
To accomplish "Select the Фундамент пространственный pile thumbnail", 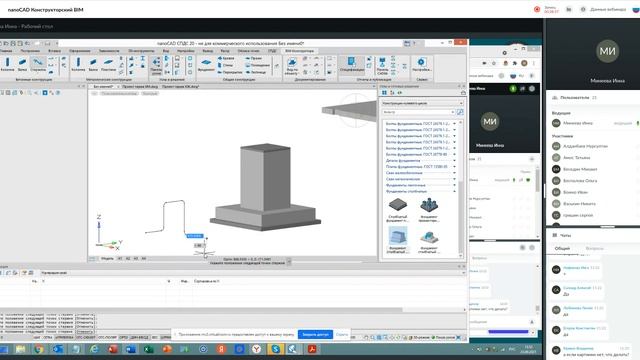I will (429, 210).
